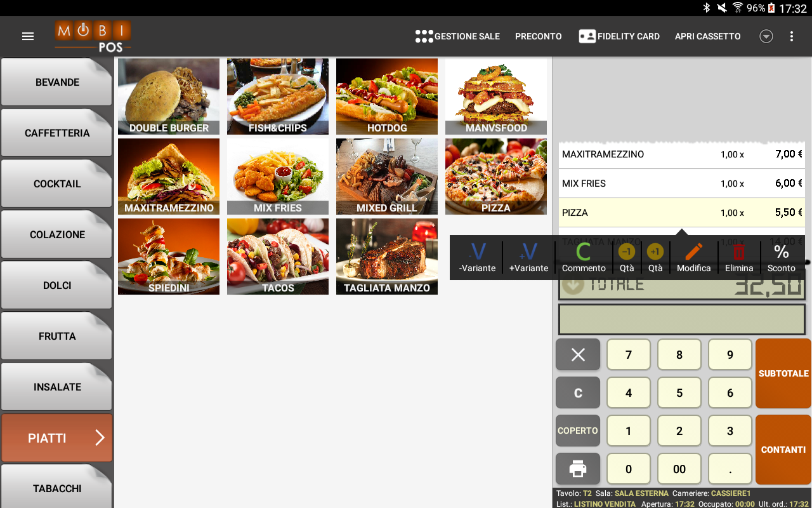The height and width of the screenshot is (508, 812).
Task: Delete the item with Elimina trash
Action: tap(739, 258)
